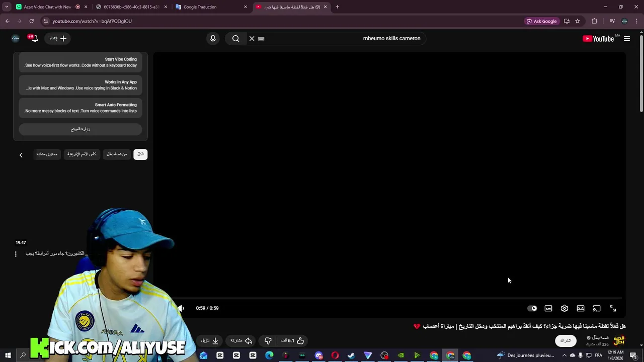Open the channel avatar next to the subscribe button
Viewport: 644px width, 362px height.
tap(619, 340)
